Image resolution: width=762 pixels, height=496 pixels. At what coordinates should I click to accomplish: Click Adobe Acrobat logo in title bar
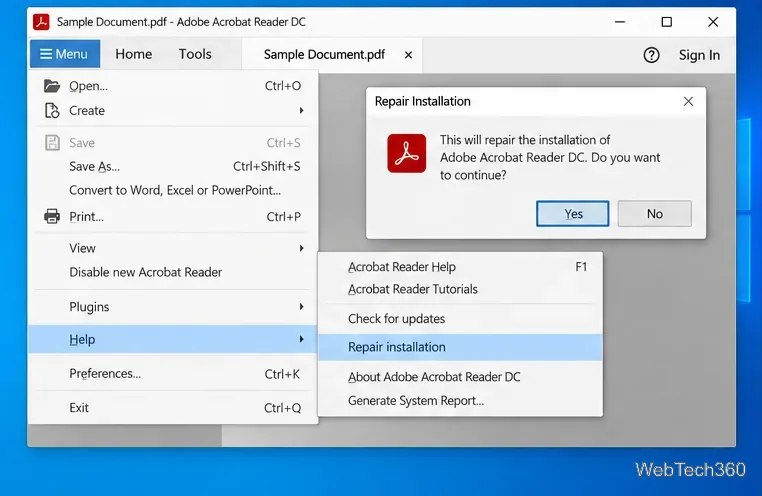[x=41, y=22]
